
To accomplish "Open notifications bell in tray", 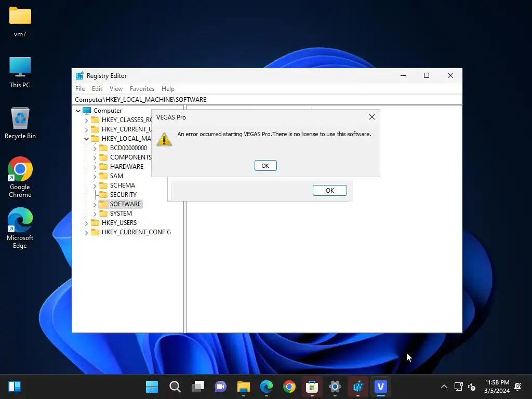I will pyautogui.click(x=518, y=387).
